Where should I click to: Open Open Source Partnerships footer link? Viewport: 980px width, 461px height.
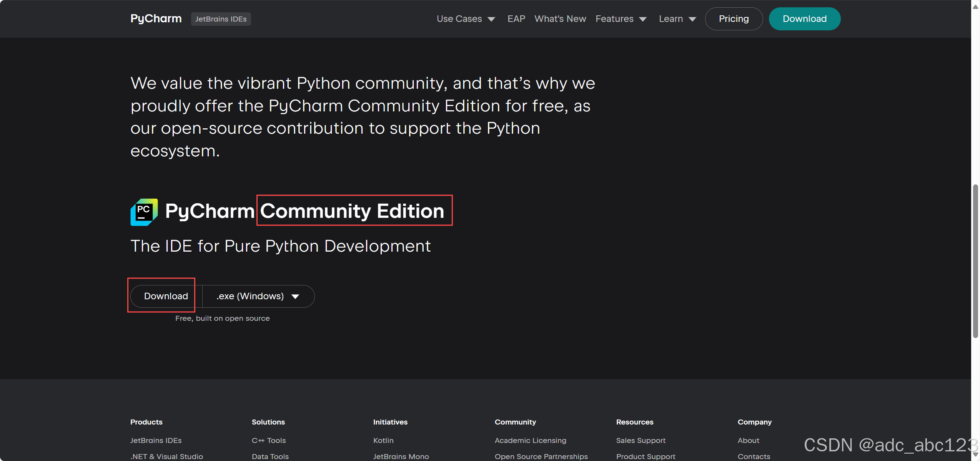[541, 456]
